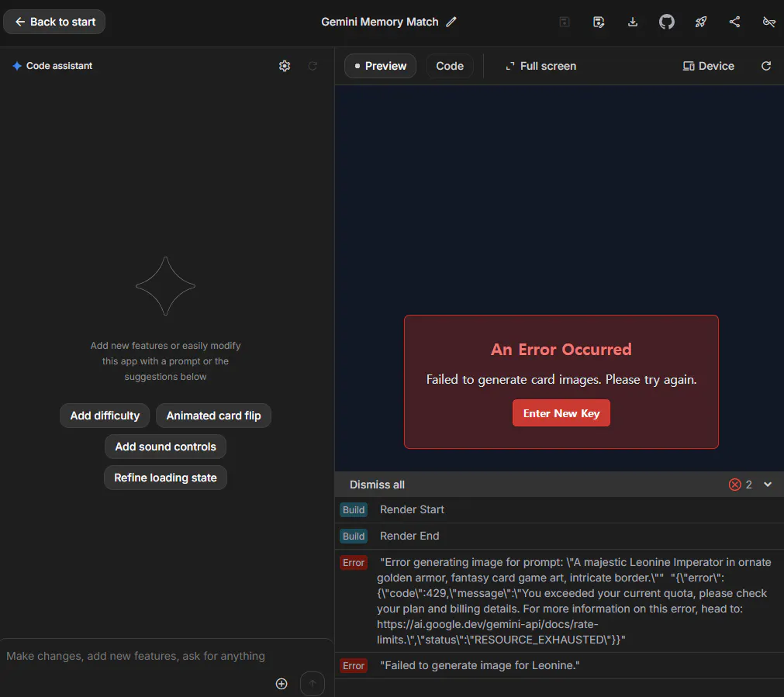Download the app with the download icon
The height and width of the screenshot is (697, 784).
[x=633, y=22]
